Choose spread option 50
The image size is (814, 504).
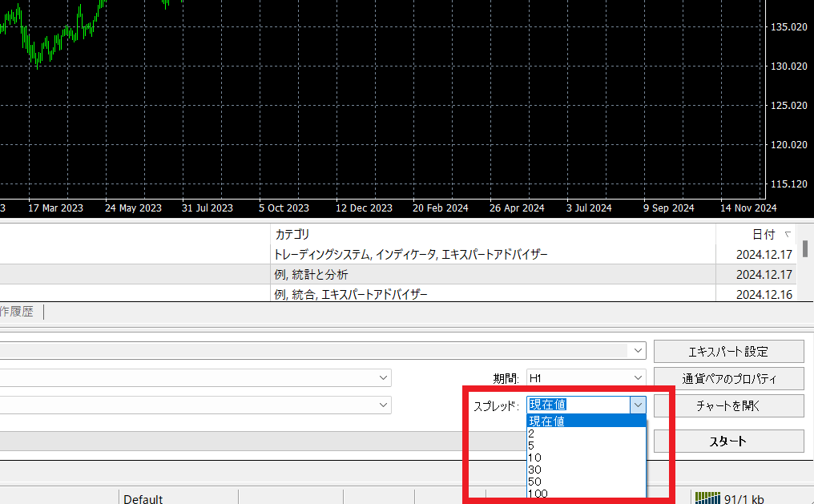[586, 482]
